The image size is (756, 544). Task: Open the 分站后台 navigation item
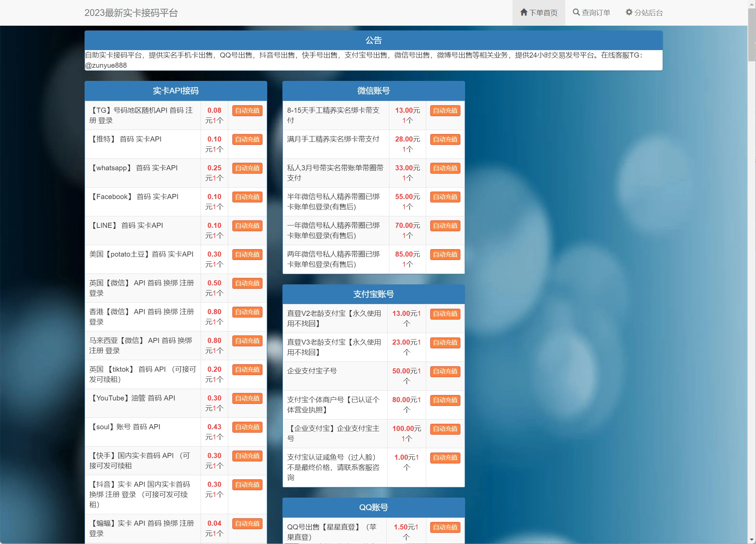tap(648, 13)
